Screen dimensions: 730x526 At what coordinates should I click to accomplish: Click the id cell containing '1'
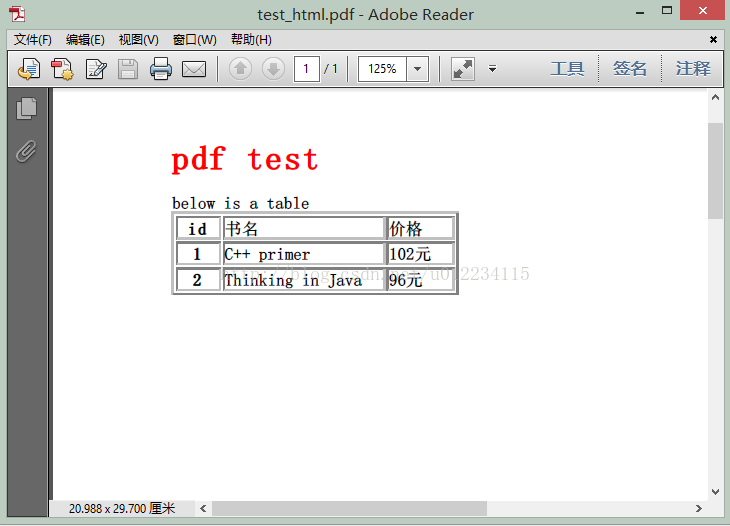(x=197, y=254)
